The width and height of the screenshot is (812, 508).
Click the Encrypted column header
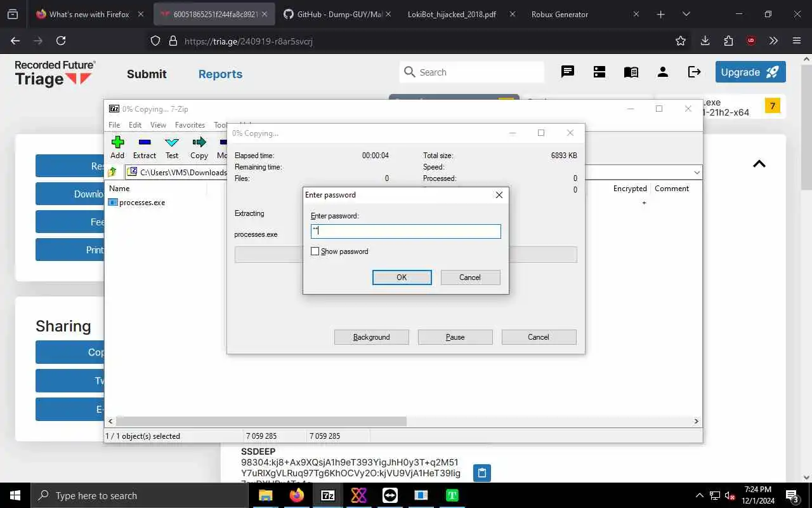630,189
